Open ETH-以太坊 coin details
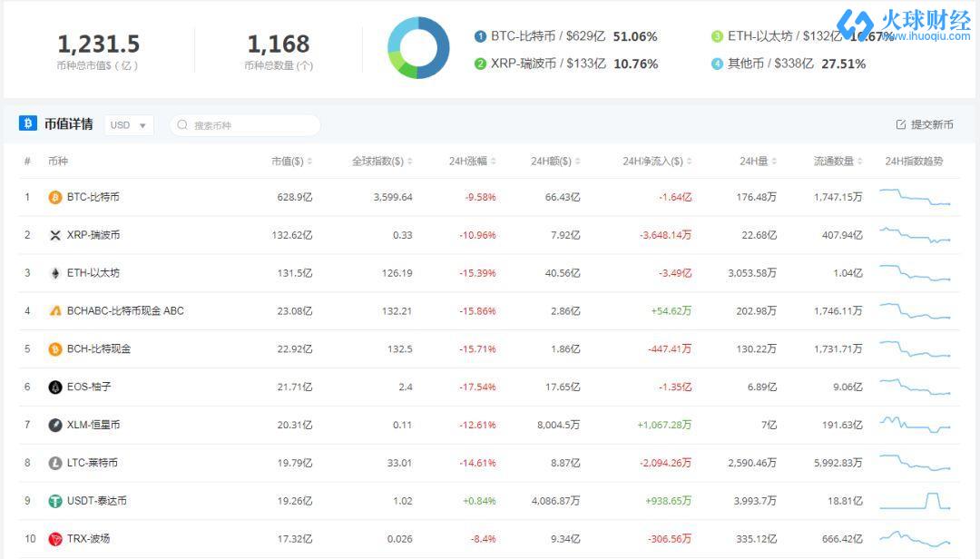Screen dimensions: 980x559 pyautogui.click(x=93, y=273)
